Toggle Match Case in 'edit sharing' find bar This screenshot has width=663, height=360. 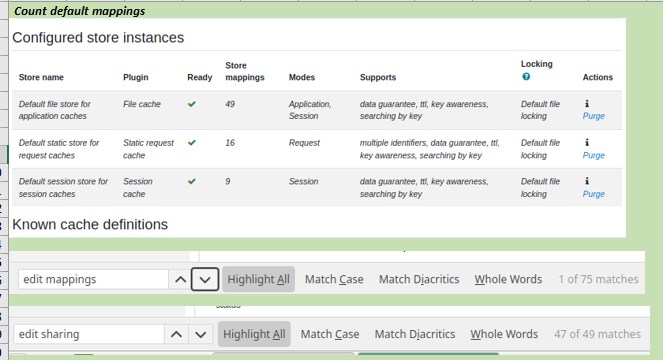coord(330,334)
